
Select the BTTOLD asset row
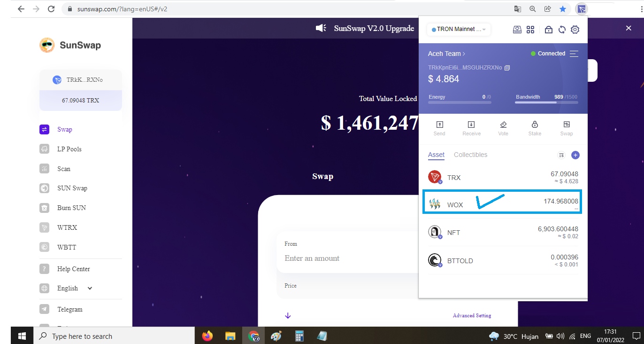(503, 260)
